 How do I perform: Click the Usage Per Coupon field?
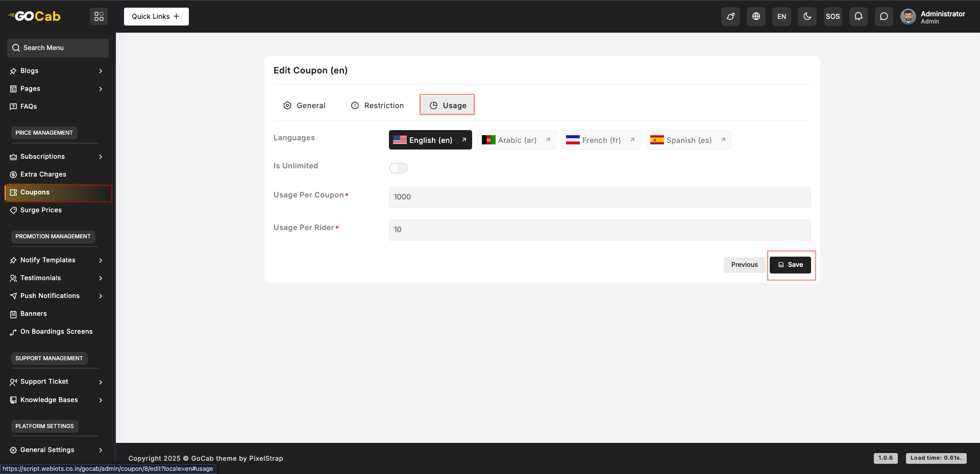599,197
